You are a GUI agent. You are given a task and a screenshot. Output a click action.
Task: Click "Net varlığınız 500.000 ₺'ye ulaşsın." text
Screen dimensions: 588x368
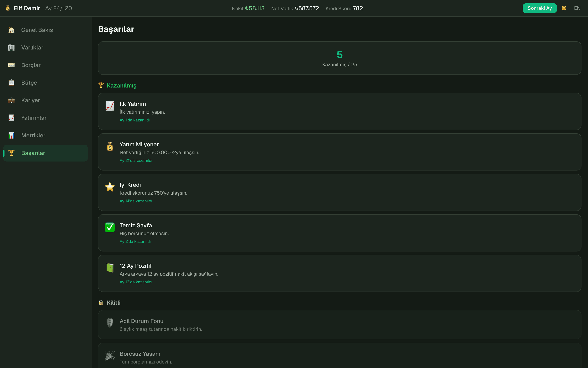point(159,152)
